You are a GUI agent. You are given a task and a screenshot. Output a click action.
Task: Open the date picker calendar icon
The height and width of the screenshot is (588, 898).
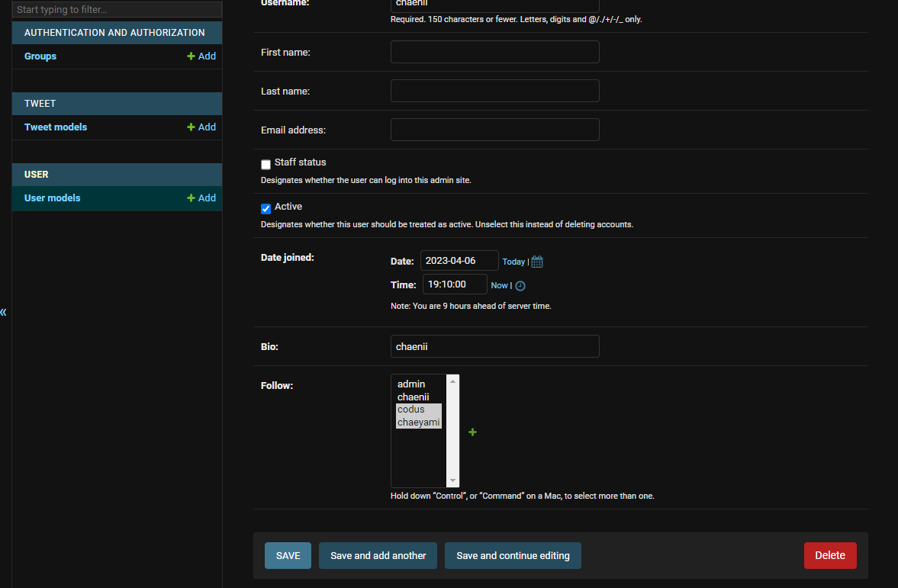[x=537, y=262]
